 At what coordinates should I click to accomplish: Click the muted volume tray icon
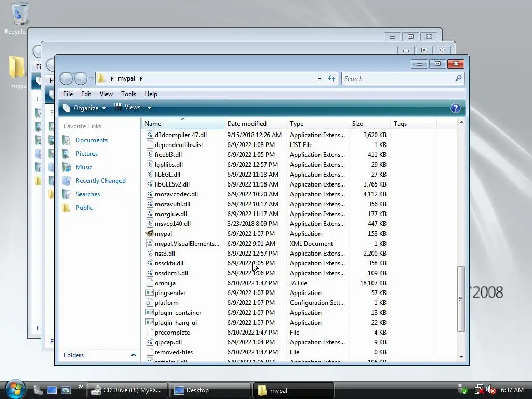pos(491,390)
